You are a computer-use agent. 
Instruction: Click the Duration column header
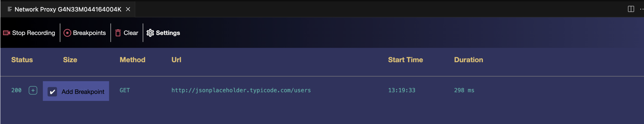[x=468, y=60]
